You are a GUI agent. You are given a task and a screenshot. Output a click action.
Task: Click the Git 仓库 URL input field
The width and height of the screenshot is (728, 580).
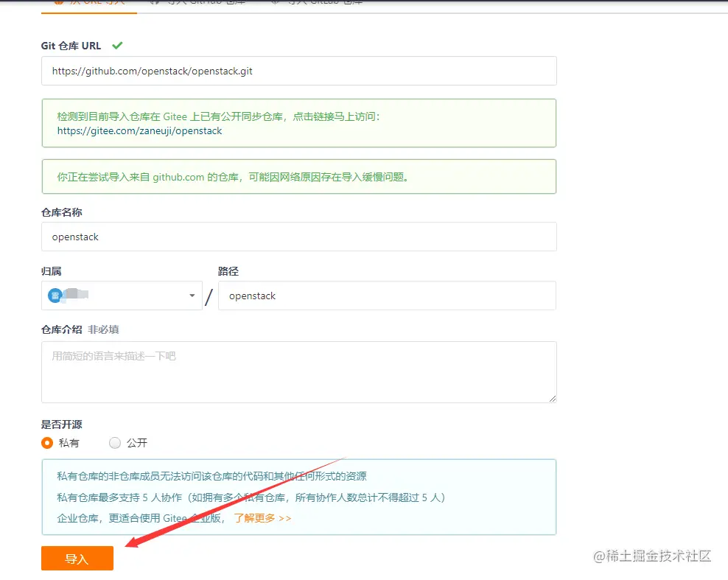299,71
